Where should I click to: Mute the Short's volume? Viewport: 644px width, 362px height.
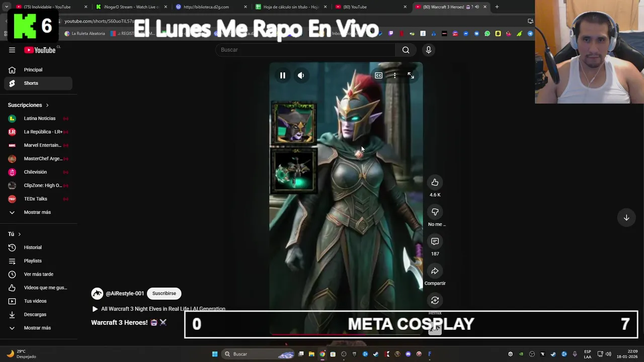301,75
